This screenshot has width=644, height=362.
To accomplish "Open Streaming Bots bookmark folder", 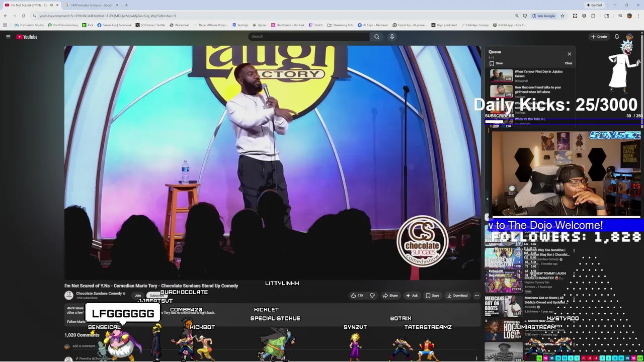I will tap(341, 25).
